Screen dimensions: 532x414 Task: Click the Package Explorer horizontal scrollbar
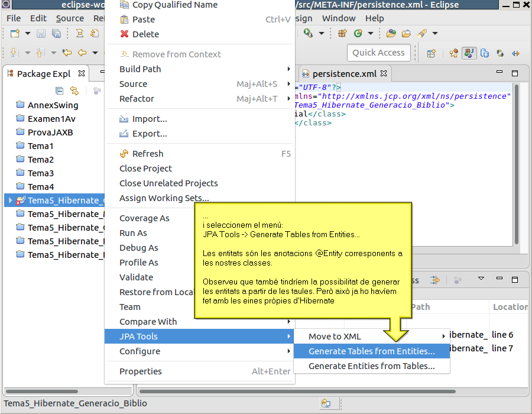pos(42,392)
